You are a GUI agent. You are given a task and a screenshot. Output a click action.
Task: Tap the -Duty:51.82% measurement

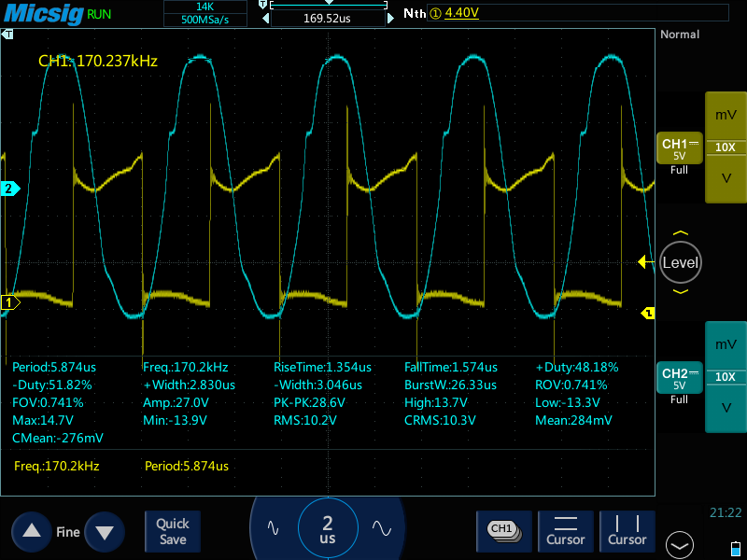coord(52,385)
